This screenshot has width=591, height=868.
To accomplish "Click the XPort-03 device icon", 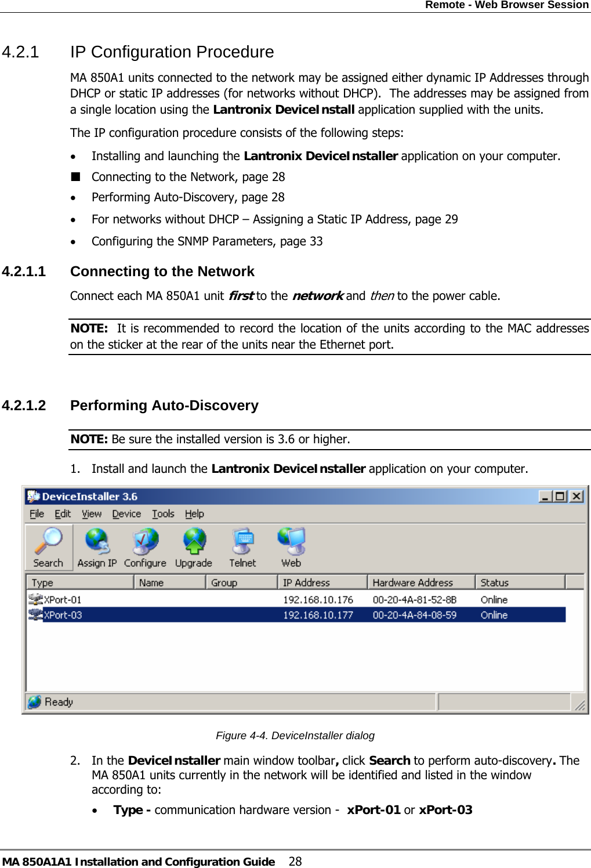I will [x=36, y=614].
